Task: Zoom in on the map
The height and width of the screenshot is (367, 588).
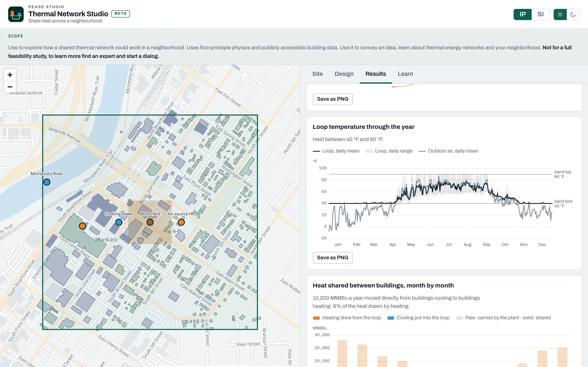Action: pos(10,75)
